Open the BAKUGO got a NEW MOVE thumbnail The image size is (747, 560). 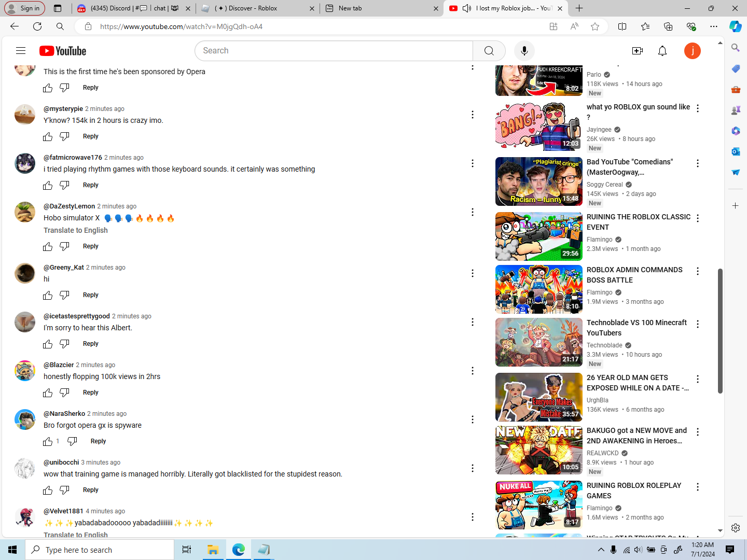tap(539, 450)
